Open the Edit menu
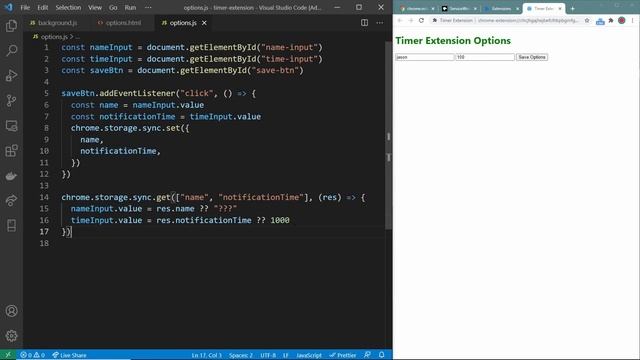 click(42, 7)
